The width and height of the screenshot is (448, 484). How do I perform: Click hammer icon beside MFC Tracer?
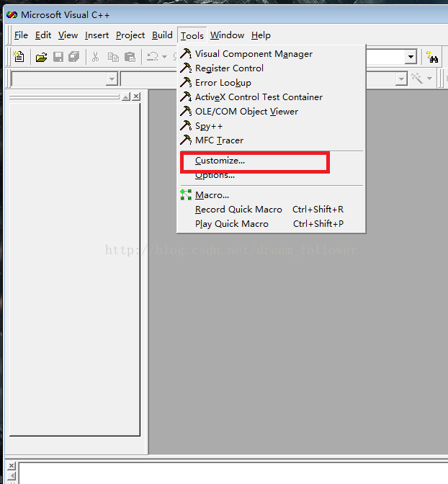point(186,140)
